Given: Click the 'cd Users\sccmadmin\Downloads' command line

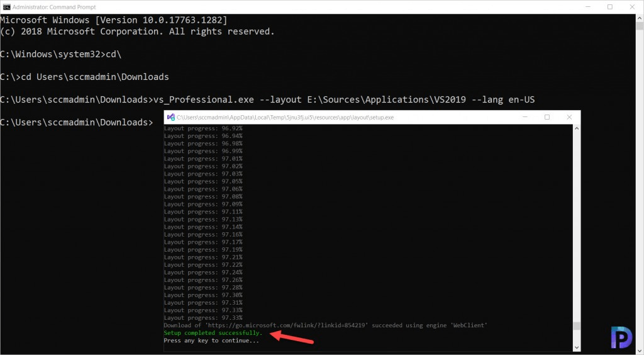Looking at the screenshot, I should point(84,77).
